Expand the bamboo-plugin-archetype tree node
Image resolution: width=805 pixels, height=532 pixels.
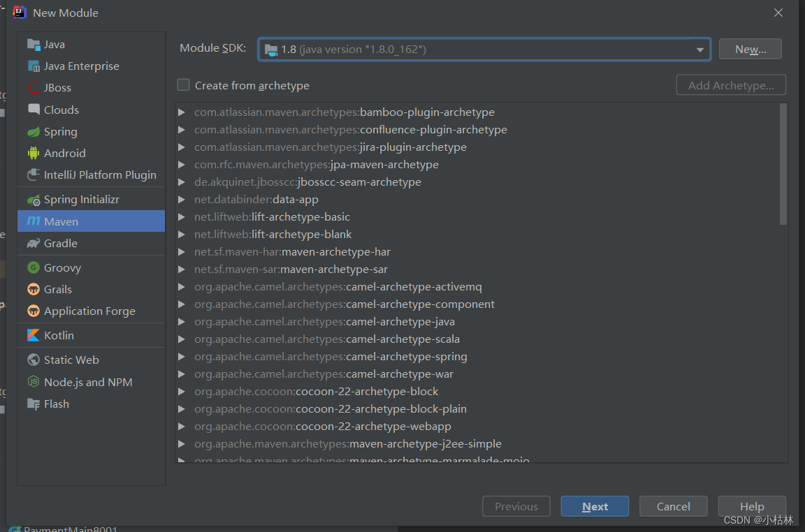point(182,112)
